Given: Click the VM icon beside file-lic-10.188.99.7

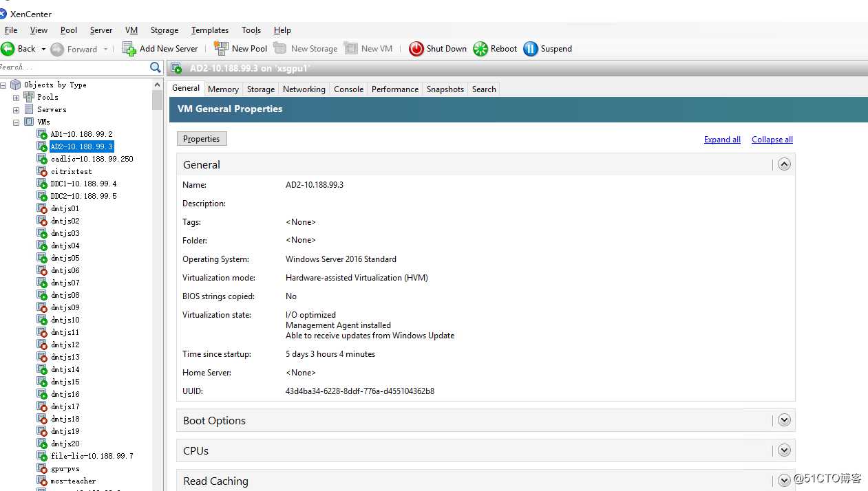Looking at the screenshot, I should (42, 456).
